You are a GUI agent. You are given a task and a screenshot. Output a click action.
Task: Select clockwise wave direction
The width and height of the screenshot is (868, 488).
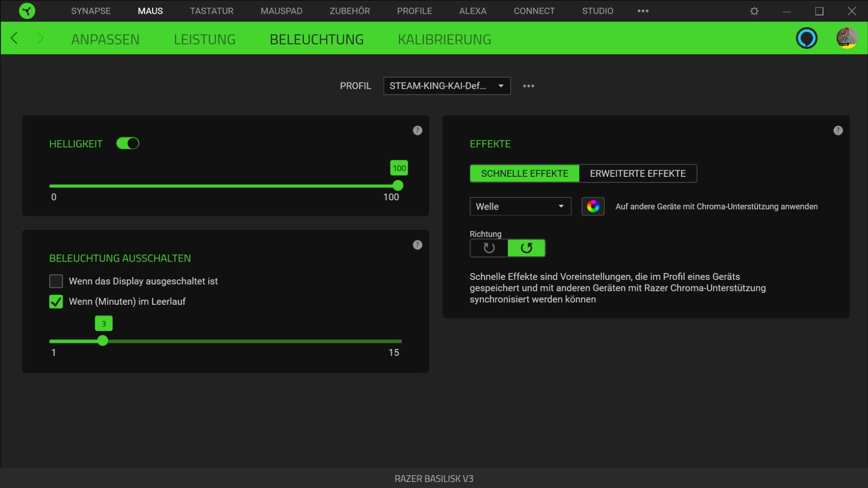pyautogui.click(x=489, y=248)
